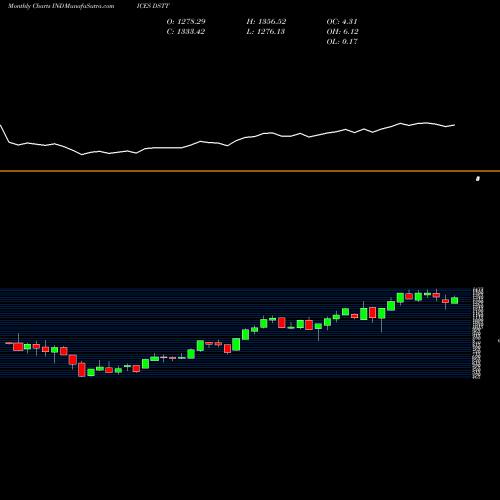Select the close value C: 1333.42
500x500 pixels.
point(186,31)
